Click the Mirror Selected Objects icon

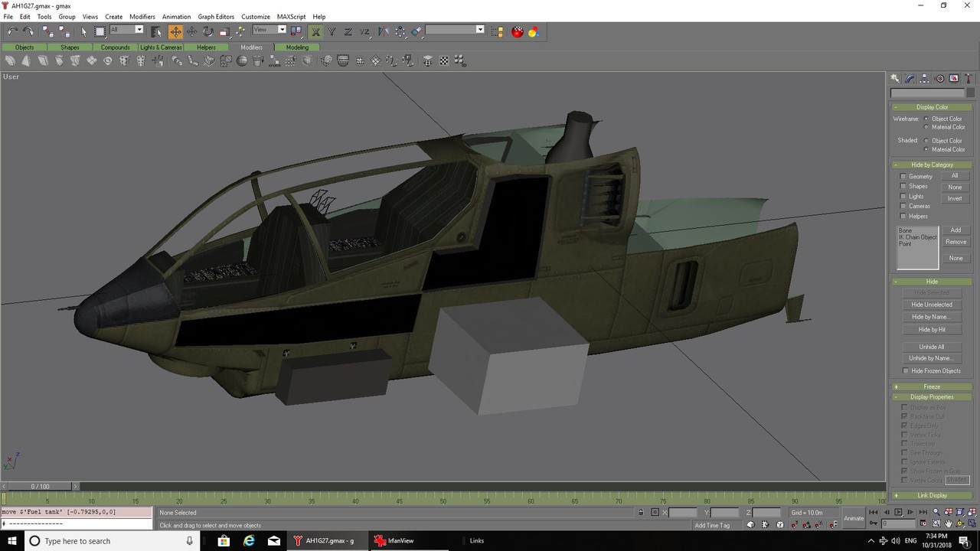point(383,31)
